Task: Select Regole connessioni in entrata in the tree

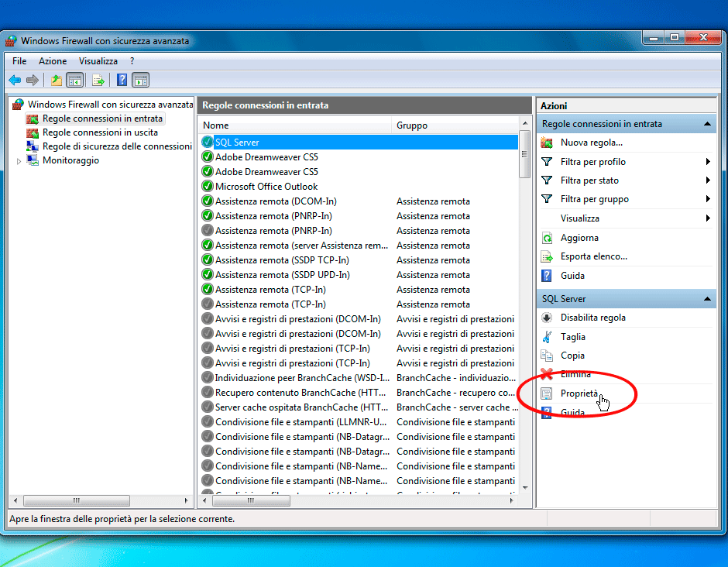Action: [x=102, y=119]
